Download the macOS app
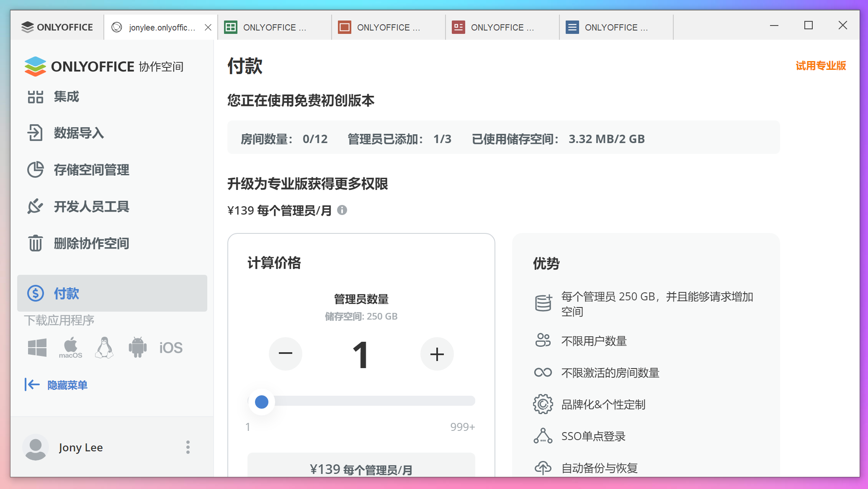Image resolution: width=868 pixels, height=489 pixels. click(70, 346)
